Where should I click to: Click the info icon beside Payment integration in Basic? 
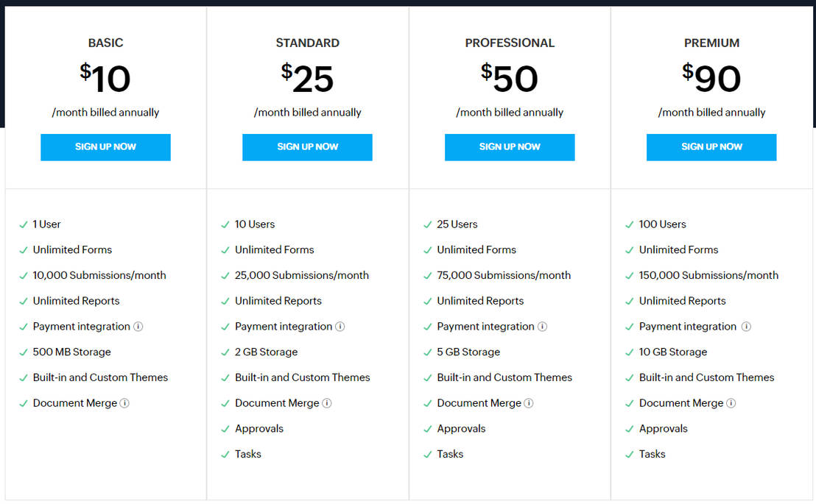[138, 326]
